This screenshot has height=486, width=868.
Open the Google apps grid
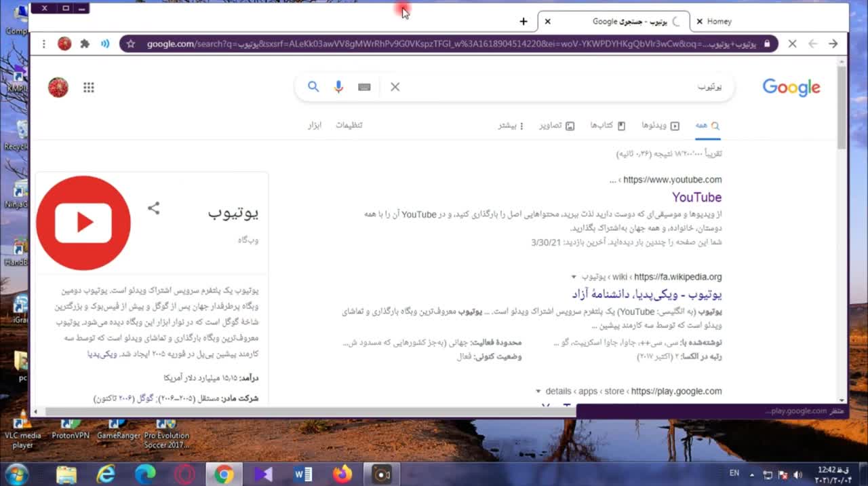coord(89,87)
